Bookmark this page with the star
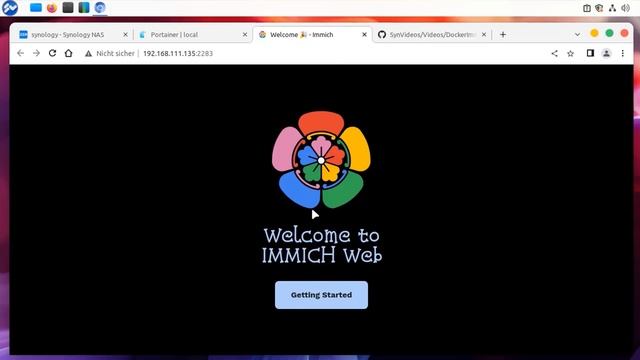Image resolution: width=640 pixels, height=360 pixels. coord(571,53)
